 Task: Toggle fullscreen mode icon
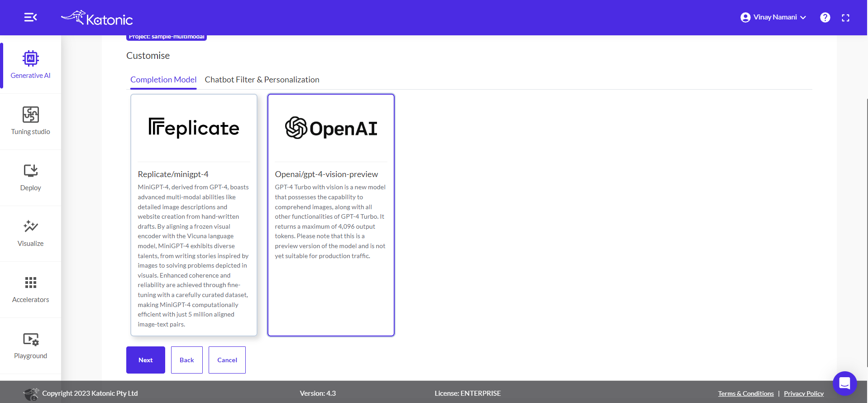point(845,18)
